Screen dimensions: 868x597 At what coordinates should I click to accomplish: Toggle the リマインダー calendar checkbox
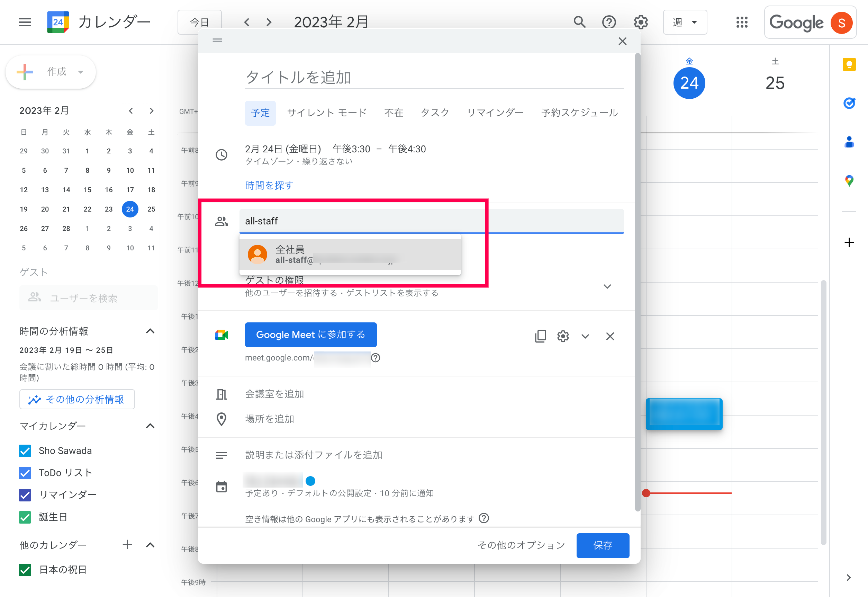click(25, 495)
